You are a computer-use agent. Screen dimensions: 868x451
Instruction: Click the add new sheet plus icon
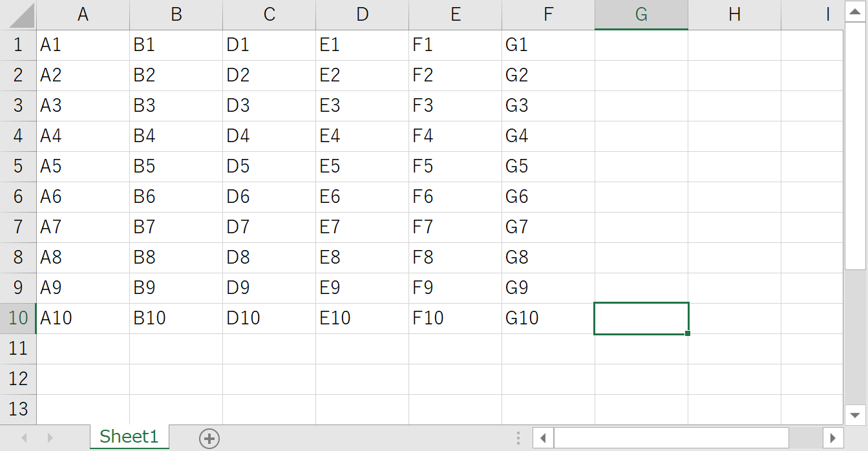coord(209,439)
